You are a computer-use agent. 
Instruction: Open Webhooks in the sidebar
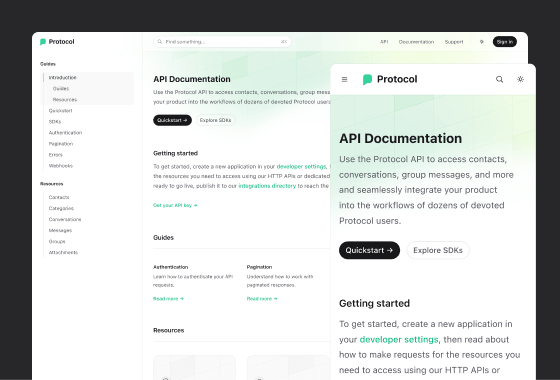click(60, 166)
